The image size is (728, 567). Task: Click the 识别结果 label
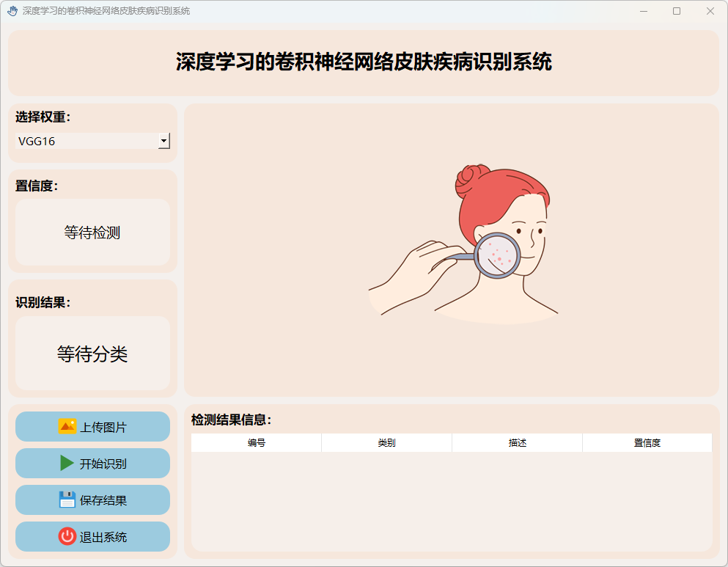click(43, 302)
